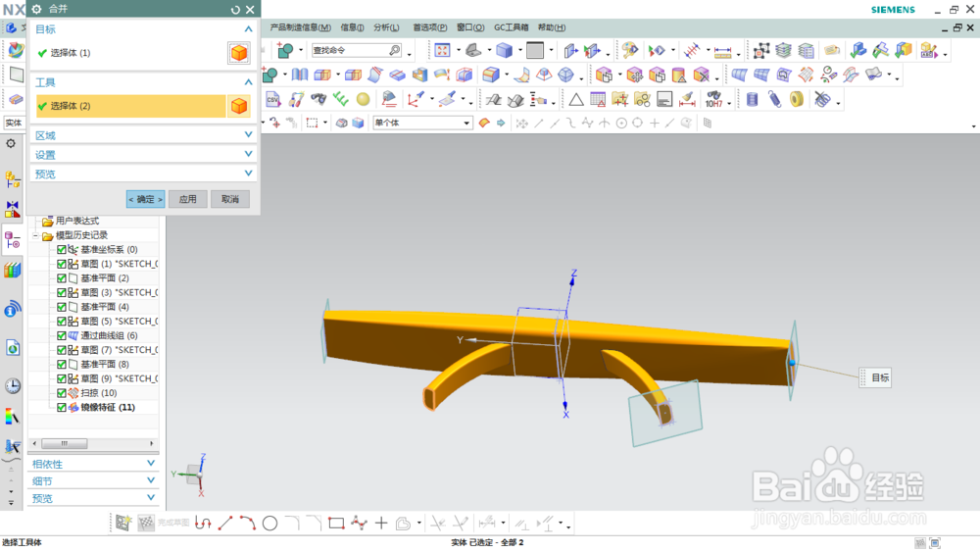The width and height of the screenshot is (980, 551).
Task: Click the shaded cube rendering style icon
Action: coord(504,51)
